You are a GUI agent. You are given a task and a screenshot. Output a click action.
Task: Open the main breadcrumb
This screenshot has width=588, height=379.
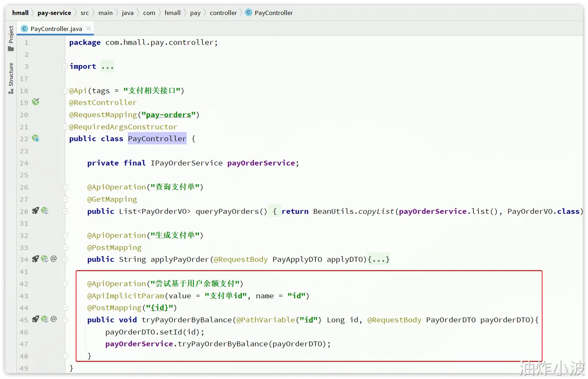(105, 13)
